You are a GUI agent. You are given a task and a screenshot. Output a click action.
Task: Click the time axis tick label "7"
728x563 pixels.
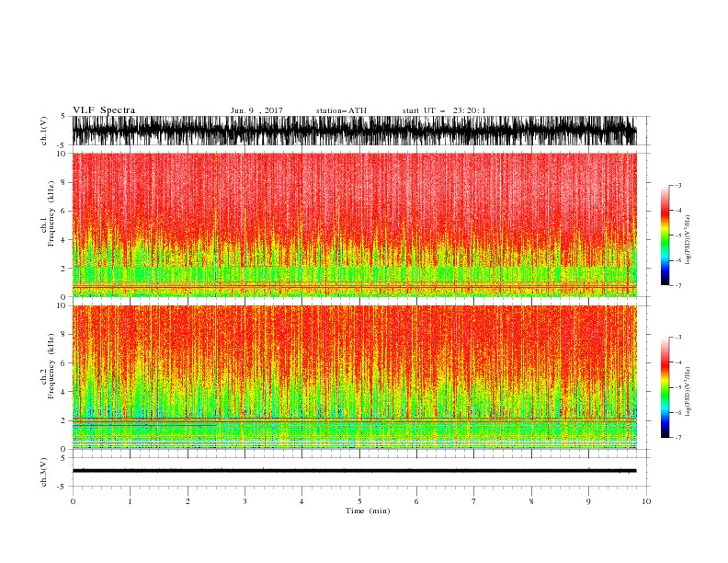(474, 501)
